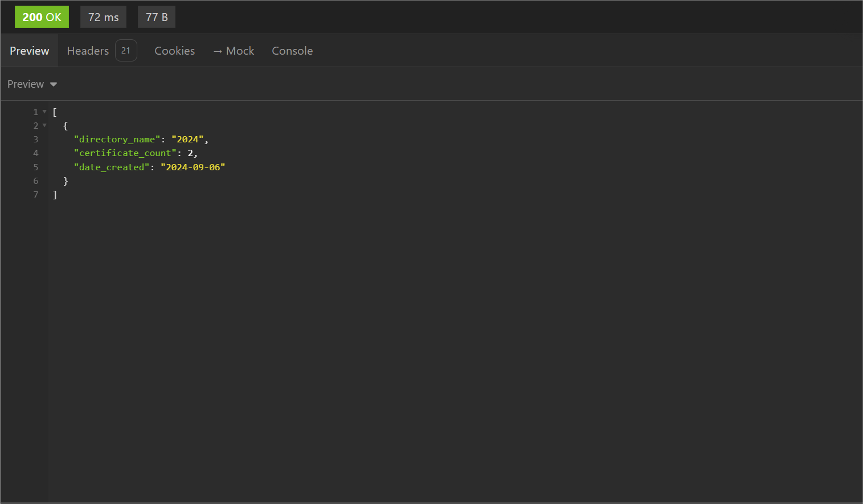Click the fold triangle beside line 1
Viewport: 863px width, 504px height.
(x=44, y=111)
